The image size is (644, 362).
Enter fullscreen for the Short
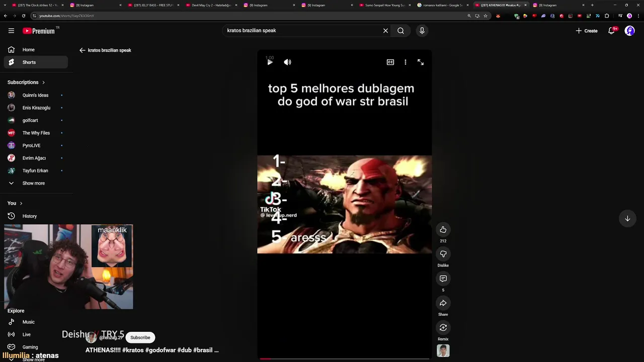[x=421, y=62]
